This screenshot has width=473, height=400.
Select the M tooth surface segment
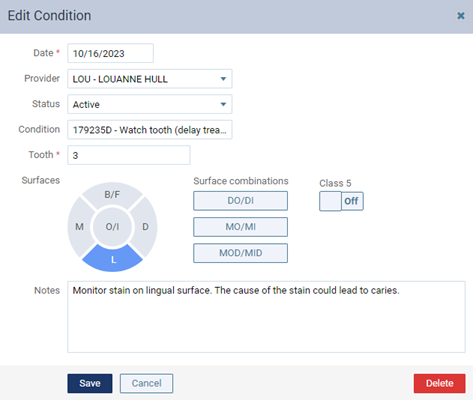point(79,227)
